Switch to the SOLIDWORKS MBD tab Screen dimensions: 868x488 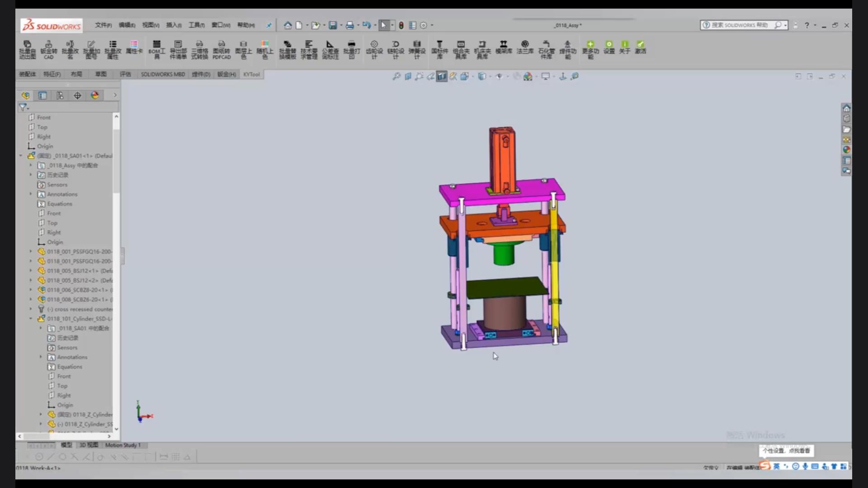(163, 74)
